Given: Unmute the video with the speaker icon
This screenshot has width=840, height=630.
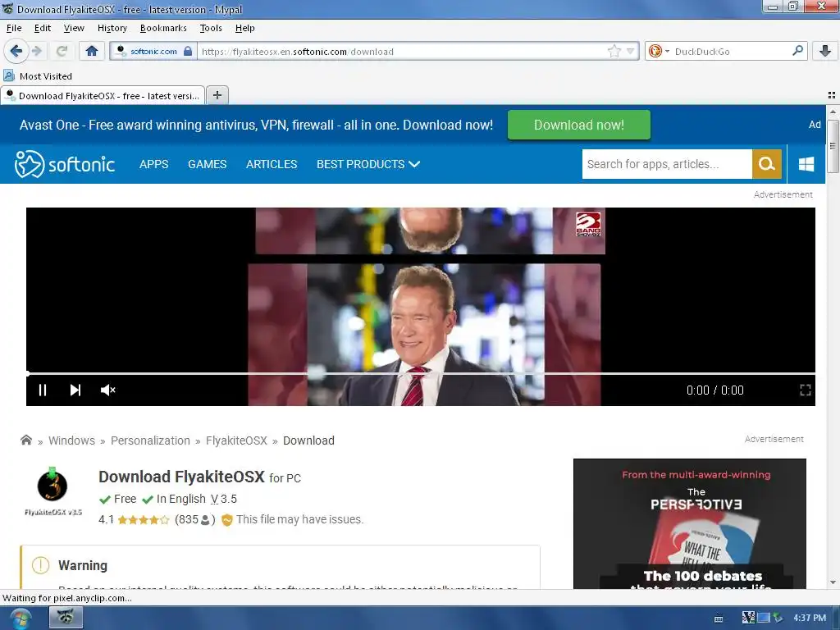Looking at the screenshot, I should point(107,390).
